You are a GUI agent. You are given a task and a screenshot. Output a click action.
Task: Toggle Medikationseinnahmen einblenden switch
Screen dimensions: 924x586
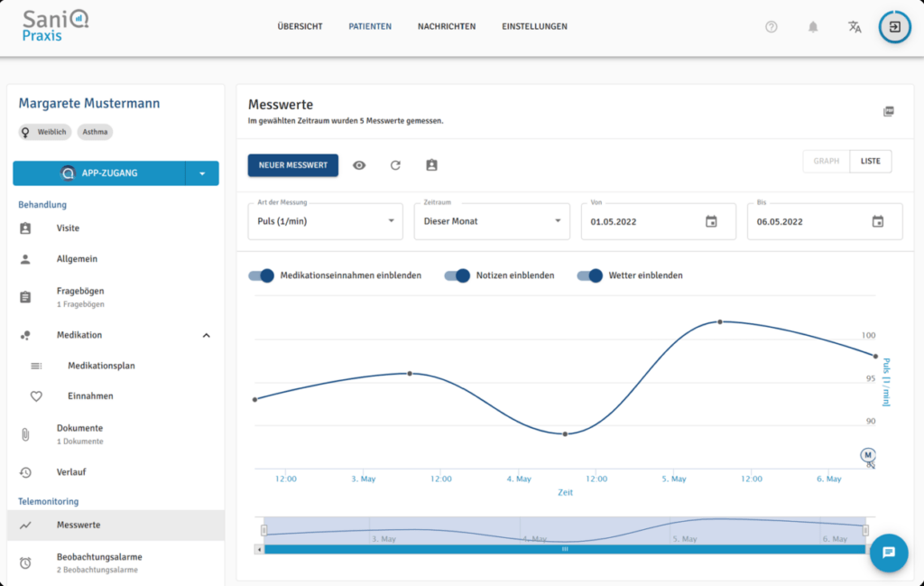261,275
